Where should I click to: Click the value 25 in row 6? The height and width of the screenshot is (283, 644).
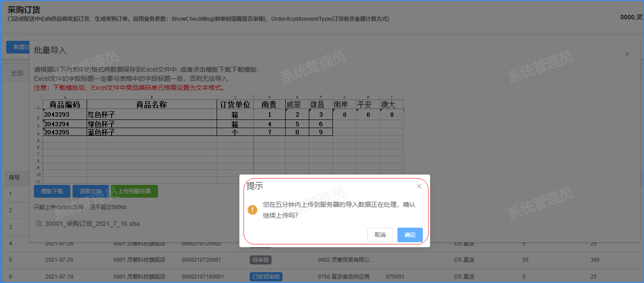point(593,277)
